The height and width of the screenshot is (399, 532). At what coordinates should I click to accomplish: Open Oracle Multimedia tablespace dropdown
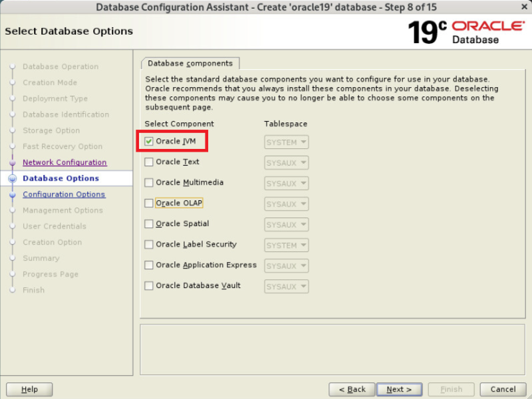click(287, 184)
